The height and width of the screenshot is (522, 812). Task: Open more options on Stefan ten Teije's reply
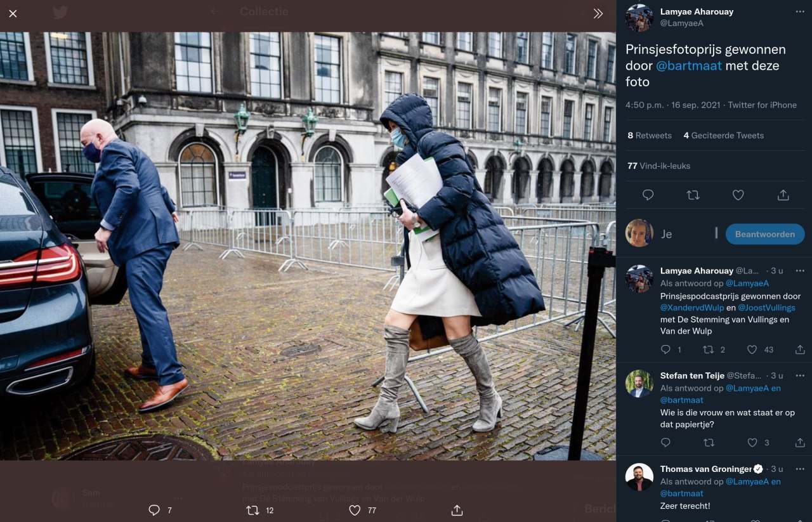pyautogui.click(x=800, y=375)
